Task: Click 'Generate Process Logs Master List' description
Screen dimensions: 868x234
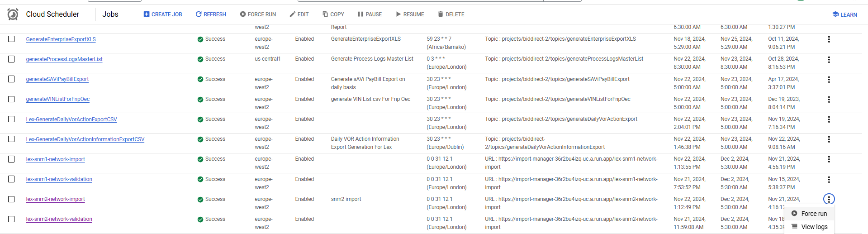Action: [372, 59]
